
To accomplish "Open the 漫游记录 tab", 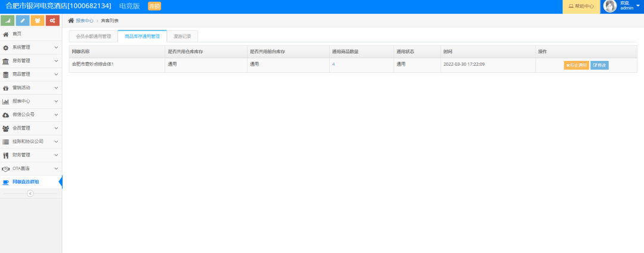I will [x=182, y=36].
